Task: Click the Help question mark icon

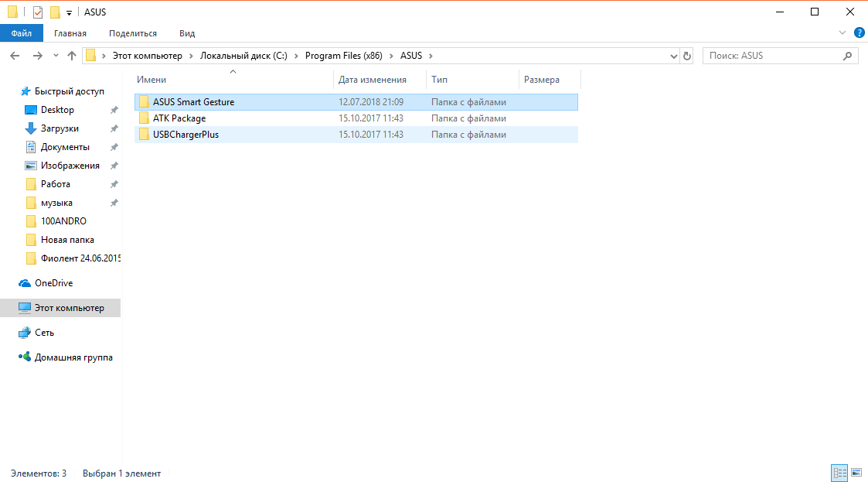Action: [859, 33]
